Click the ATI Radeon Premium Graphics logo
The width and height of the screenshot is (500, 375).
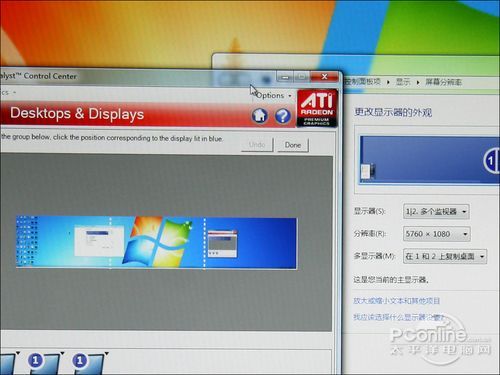[317, 108]
